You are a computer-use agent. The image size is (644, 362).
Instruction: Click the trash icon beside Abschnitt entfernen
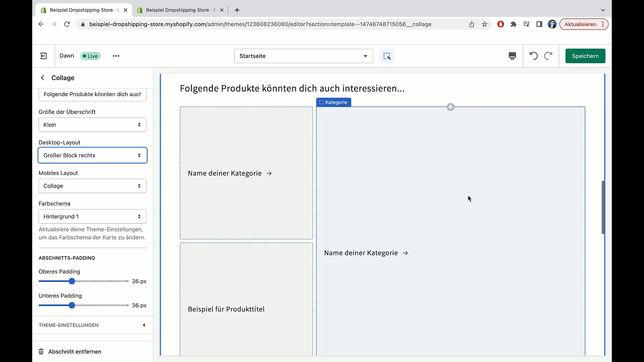(41, 352)
